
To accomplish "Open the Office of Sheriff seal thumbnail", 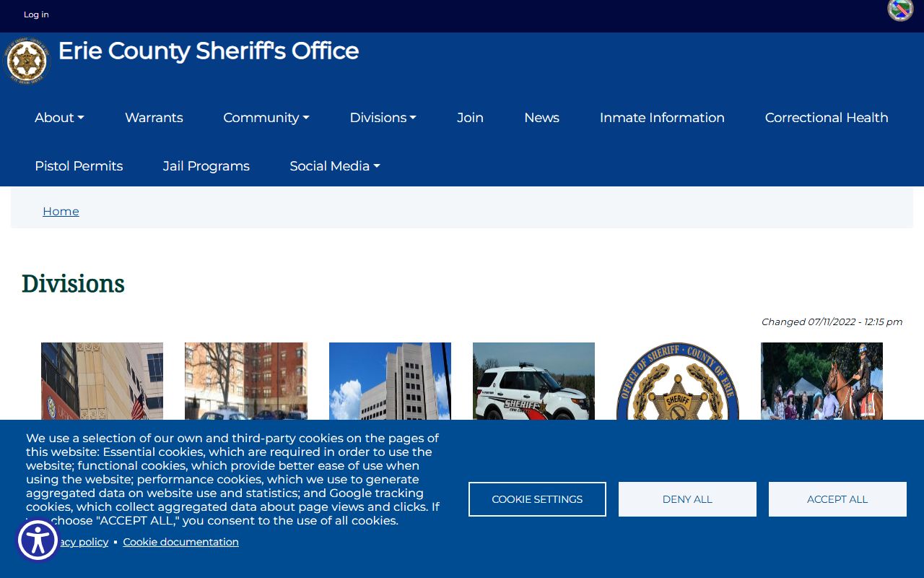I will 678,381.
